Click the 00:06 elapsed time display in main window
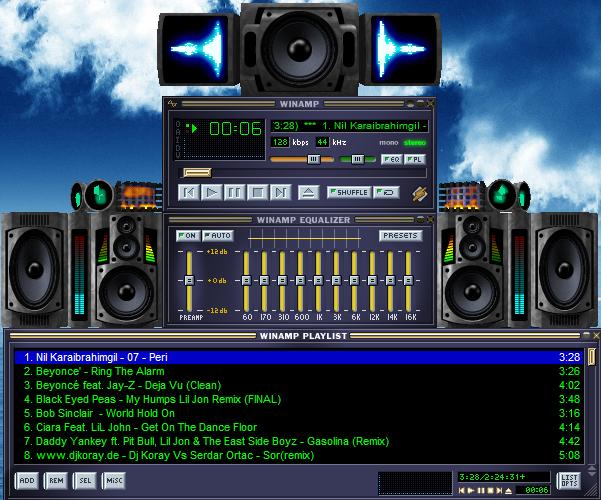 point(235,129)
